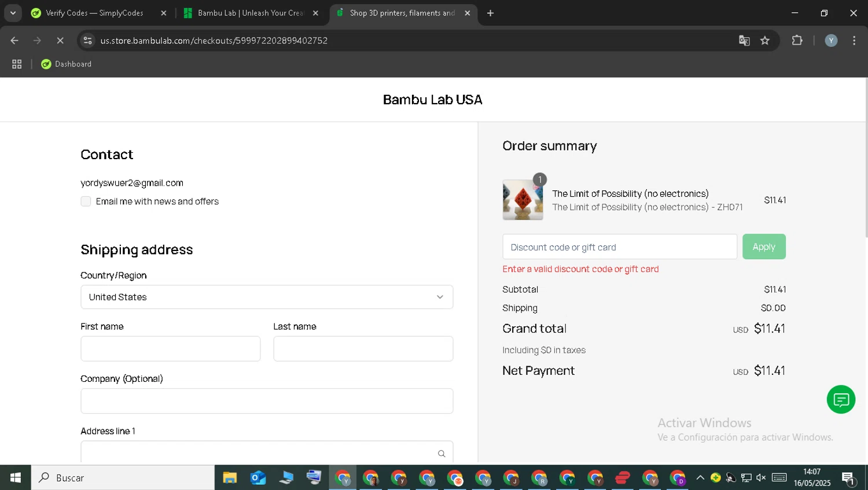
Task: Open Chrome profile Y avatar
Action: coord(831,40)
